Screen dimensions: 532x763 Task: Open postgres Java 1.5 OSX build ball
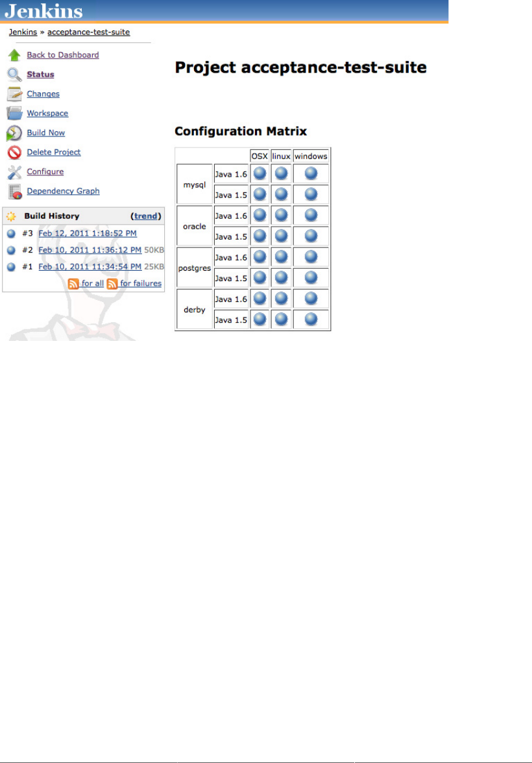[x=260, y=277]
